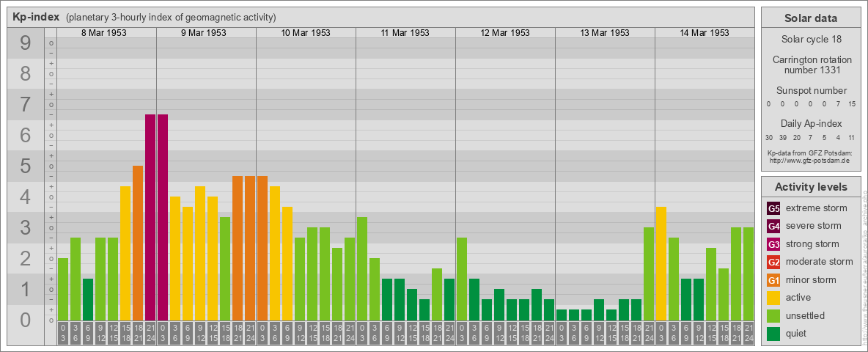
Task: Click the '14 Mar 1953' date header
Action: [x=704, y=33]
